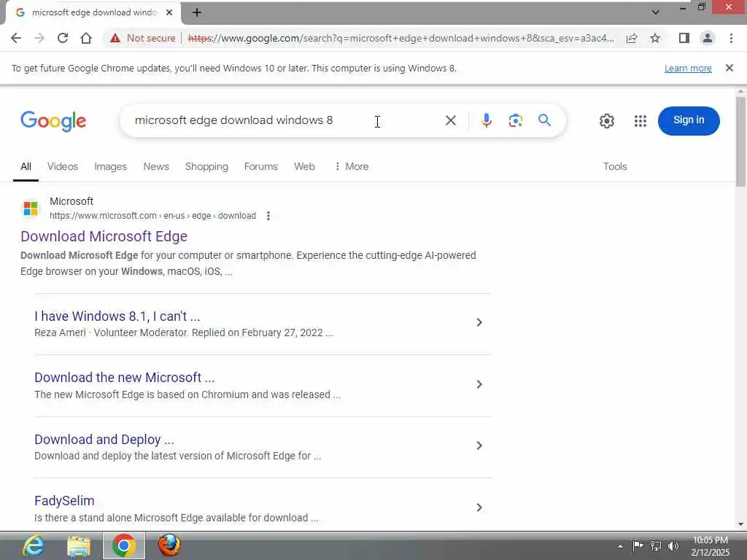Expand chevron beside Download and Deploy

[479, 446]
